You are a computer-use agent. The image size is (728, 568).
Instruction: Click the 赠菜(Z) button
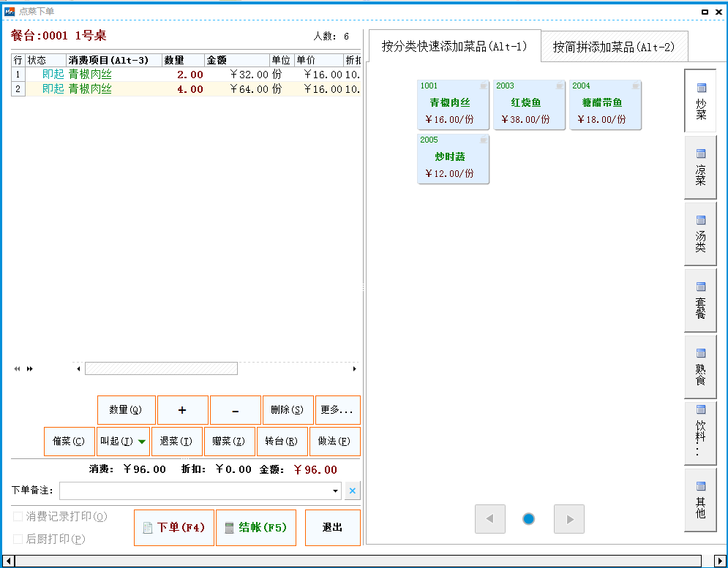pos(229,442)
